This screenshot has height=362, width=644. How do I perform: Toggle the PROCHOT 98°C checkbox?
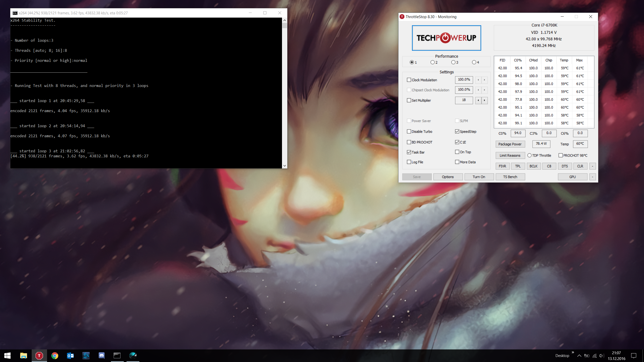[560, 155]
